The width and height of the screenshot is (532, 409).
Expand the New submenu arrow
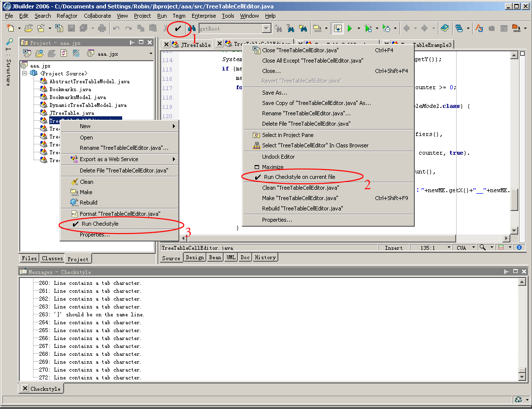174,126
